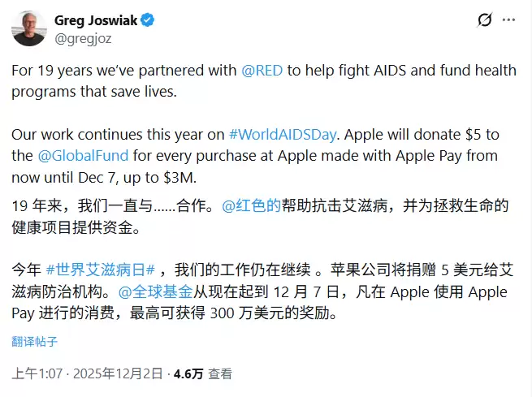The height and width of the screenshot is (397, 532).
Task: Click the 2025年12月2日 post date
Action: tap(117, 374)
